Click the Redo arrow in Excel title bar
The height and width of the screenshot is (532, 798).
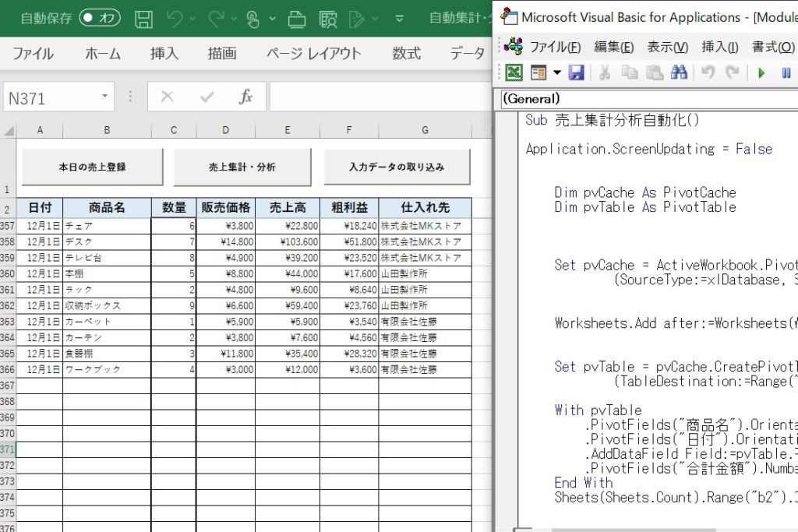[x=216, y=19]
